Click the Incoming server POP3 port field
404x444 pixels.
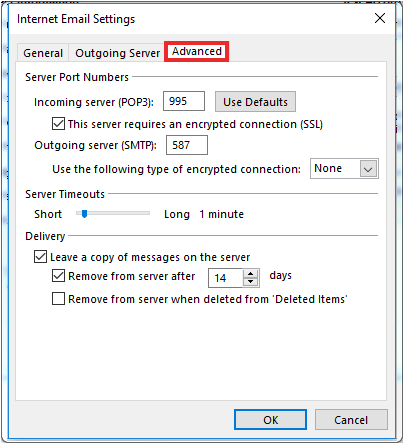tap(184, 101)
